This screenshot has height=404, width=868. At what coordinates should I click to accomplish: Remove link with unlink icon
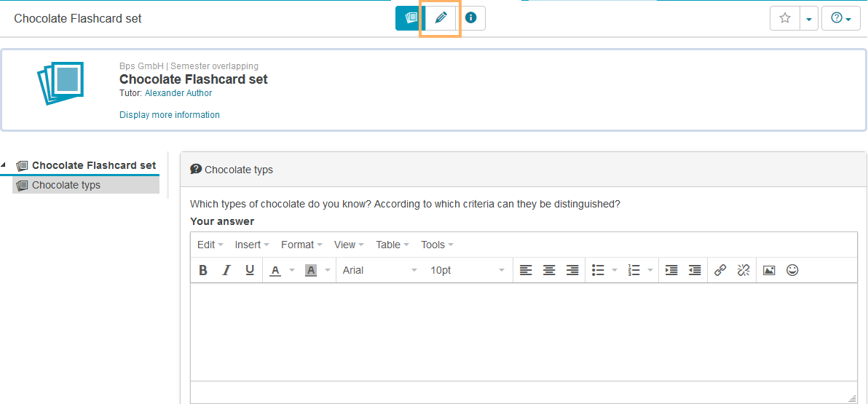click(743, 270)
